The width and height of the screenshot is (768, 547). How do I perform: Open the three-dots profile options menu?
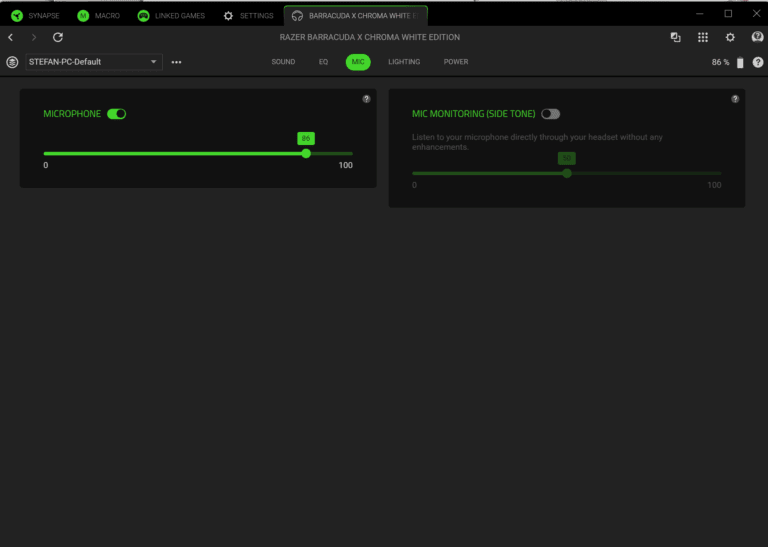176,62
